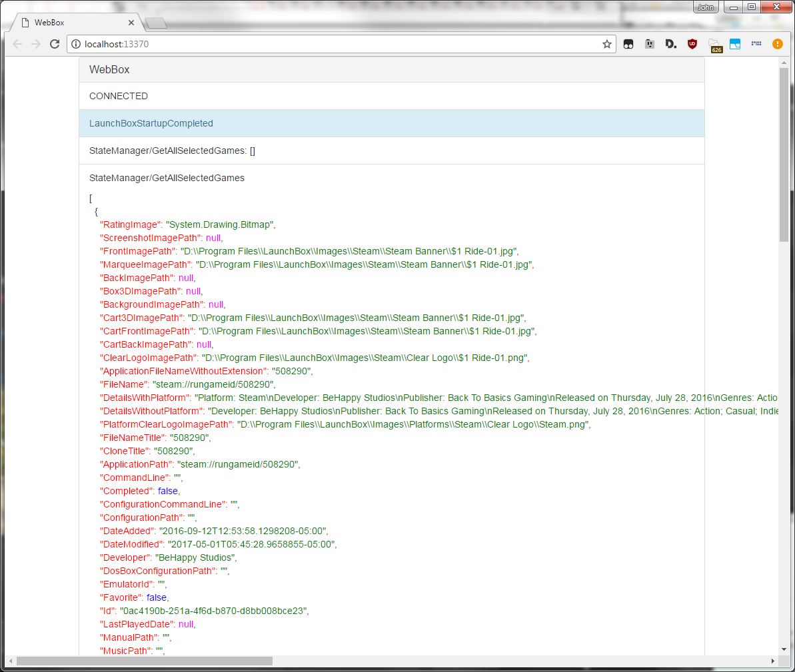Click the "FileNameTitle" key
Image resolution: width=795 pixels, height=672 pixels.
pos(133,438)
